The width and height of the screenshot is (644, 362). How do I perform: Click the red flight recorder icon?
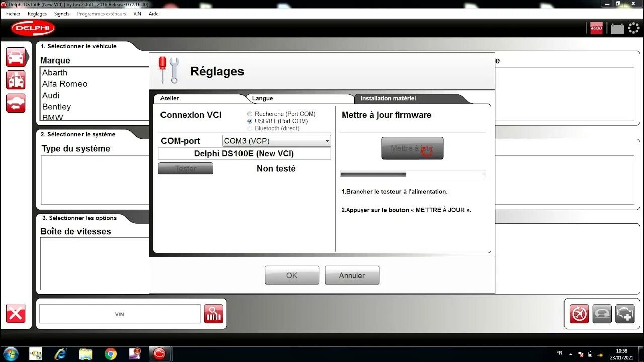pos(579,314)
